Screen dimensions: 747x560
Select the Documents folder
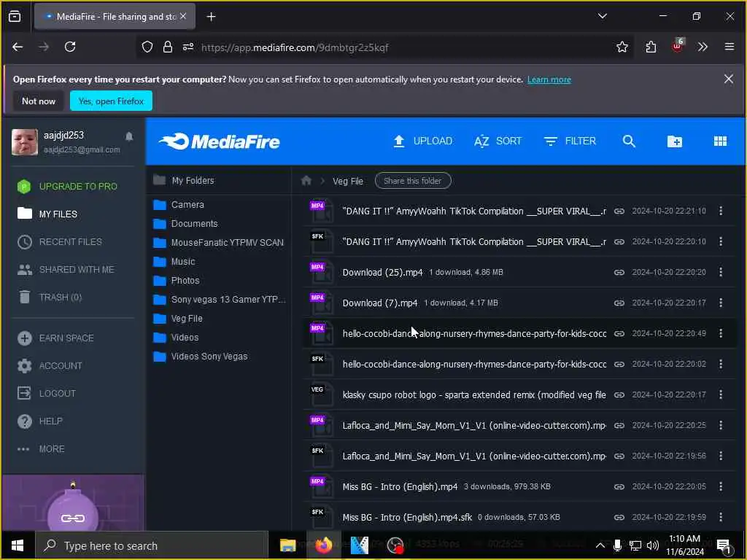185,224
